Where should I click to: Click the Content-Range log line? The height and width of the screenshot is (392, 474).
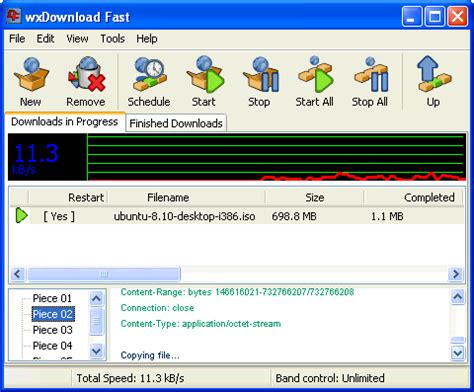[x=237, y=292]
